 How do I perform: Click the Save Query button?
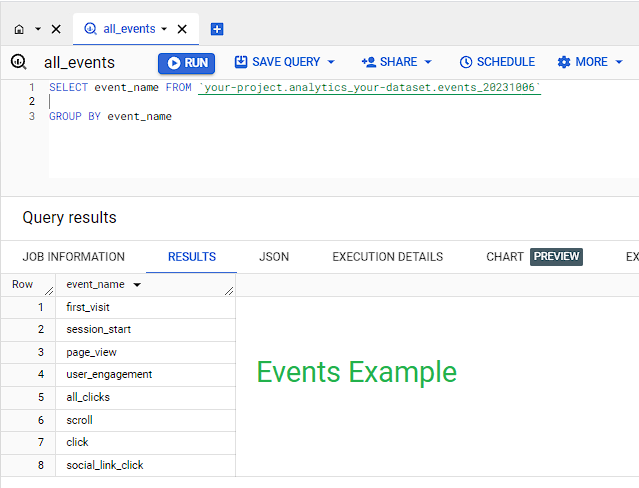point(278,62)
